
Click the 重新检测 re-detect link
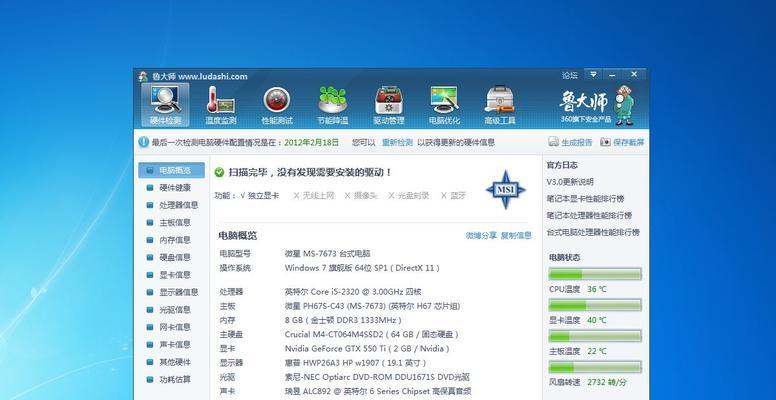click(x=397, y=143)
